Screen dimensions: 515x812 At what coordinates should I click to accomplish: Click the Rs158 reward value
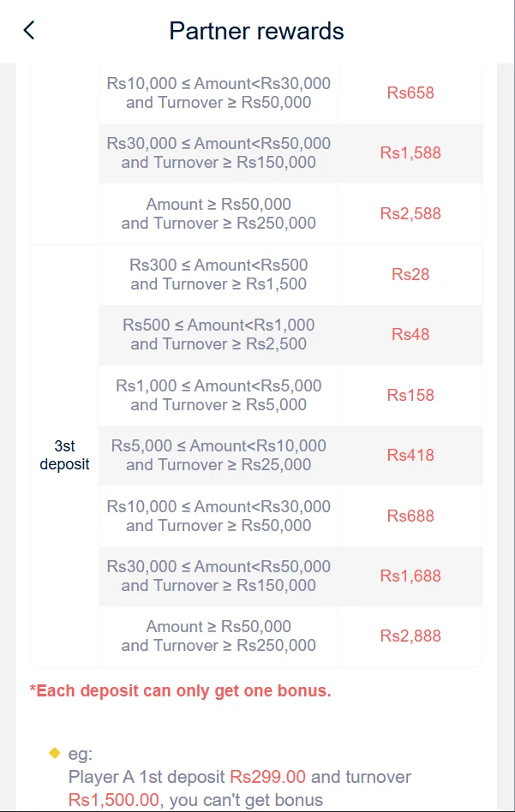(x=410, y=395)
